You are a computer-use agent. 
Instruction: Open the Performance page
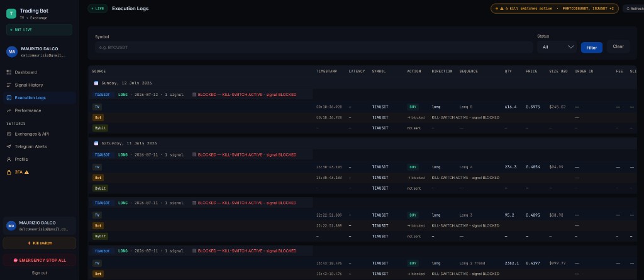pos(28,110)
